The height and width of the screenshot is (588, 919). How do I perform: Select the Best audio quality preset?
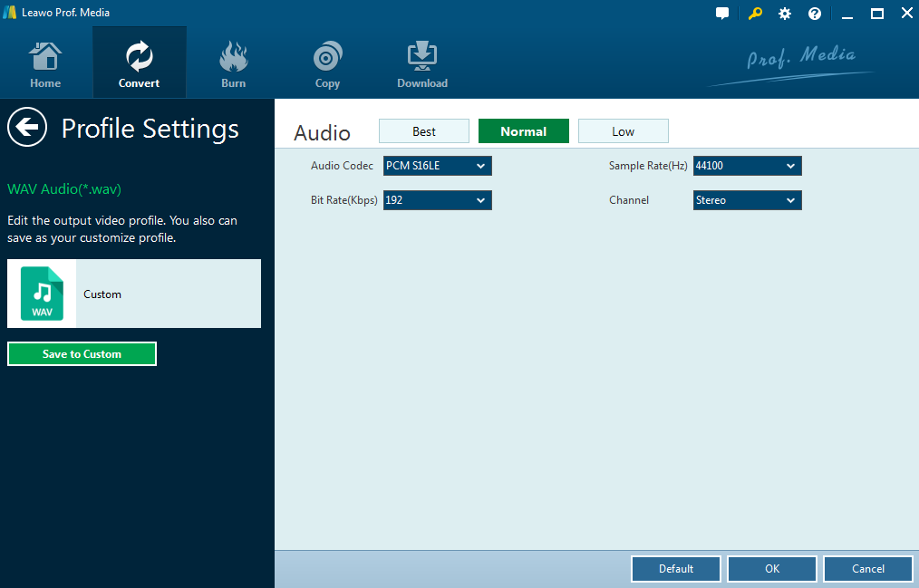(x=424, y=131)
